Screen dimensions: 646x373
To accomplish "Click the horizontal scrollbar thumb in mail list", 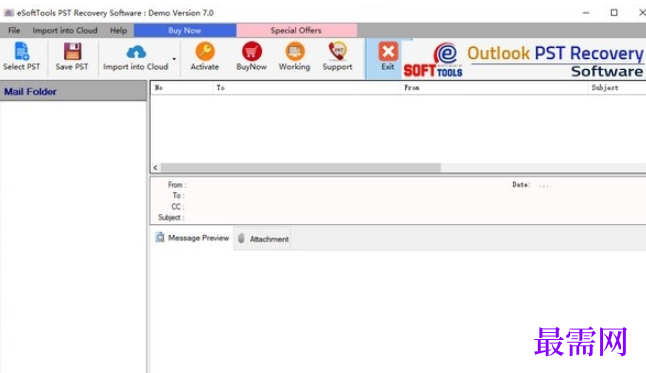I will (301, 168).
